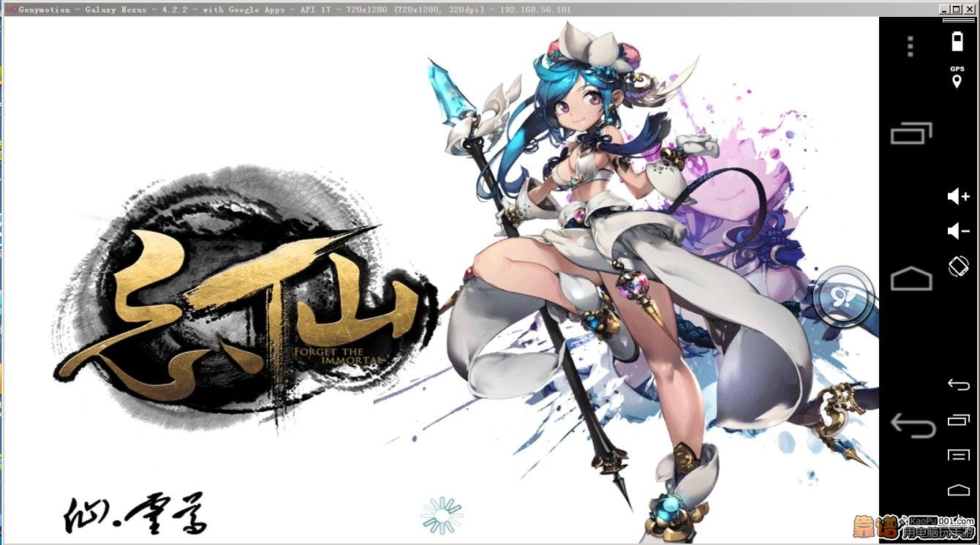Image resolution: width=980 pixels, height=545 pixels.
Task: Close the Genymotion window
Action: [x=969, y=9]
